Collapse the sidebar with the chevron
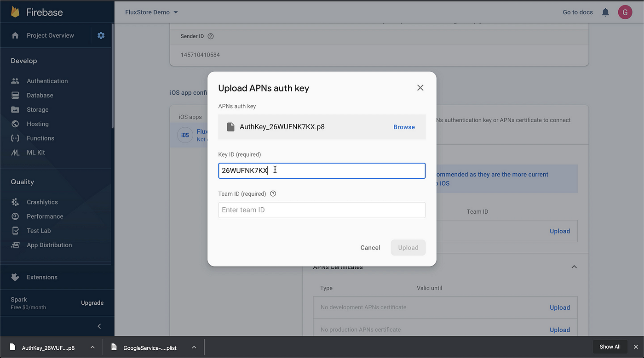This screenshot has width=644, height=358. pyautogui.click(x=99, y=326)
